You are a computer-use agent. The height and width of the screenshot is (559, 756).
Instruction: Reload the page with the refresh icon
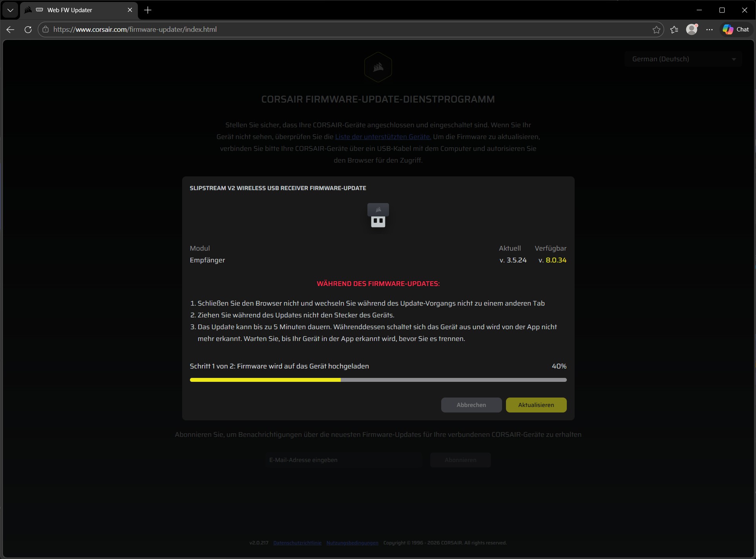click(28, 29)
